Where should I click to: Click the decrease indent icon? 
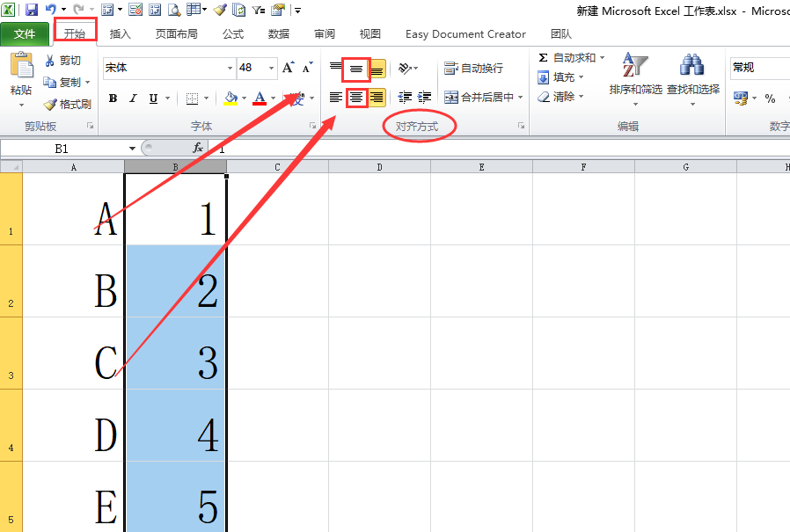click(405, 98)
